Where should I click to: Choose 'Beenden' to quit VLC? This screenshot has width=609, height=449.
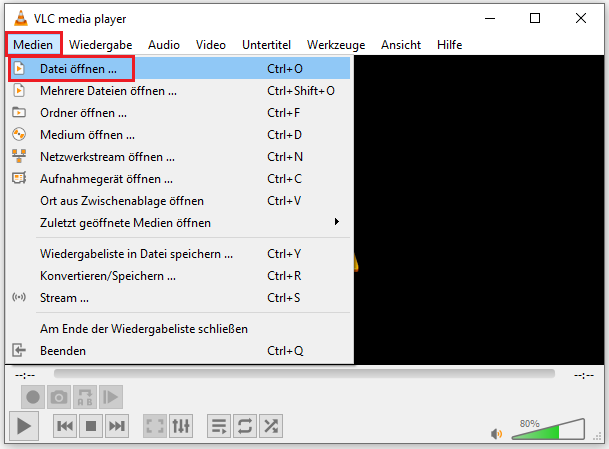[x=179, y=351]
